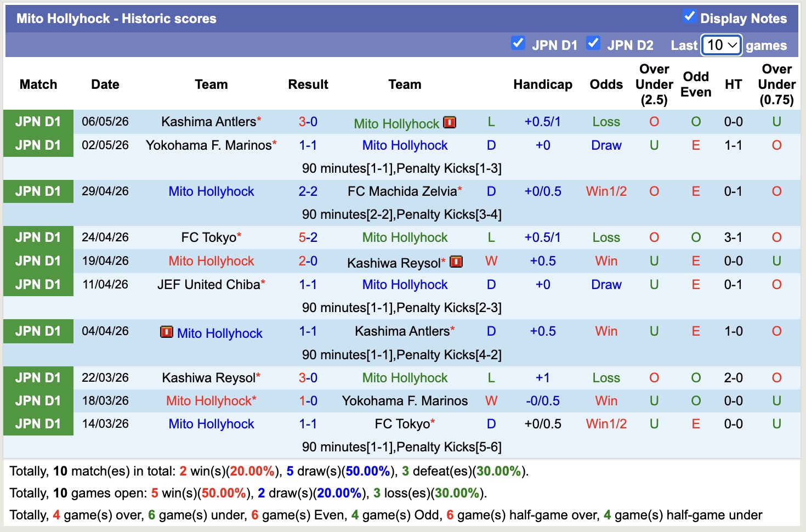Click the JPN D1 league badge for 29/04/26

tap(38, 191)
